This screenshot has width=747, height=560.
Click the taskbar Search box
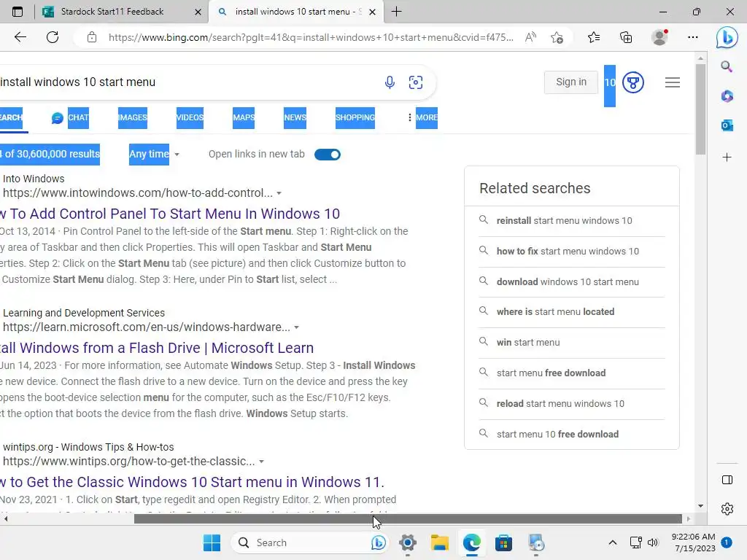[x=309, y=542]
